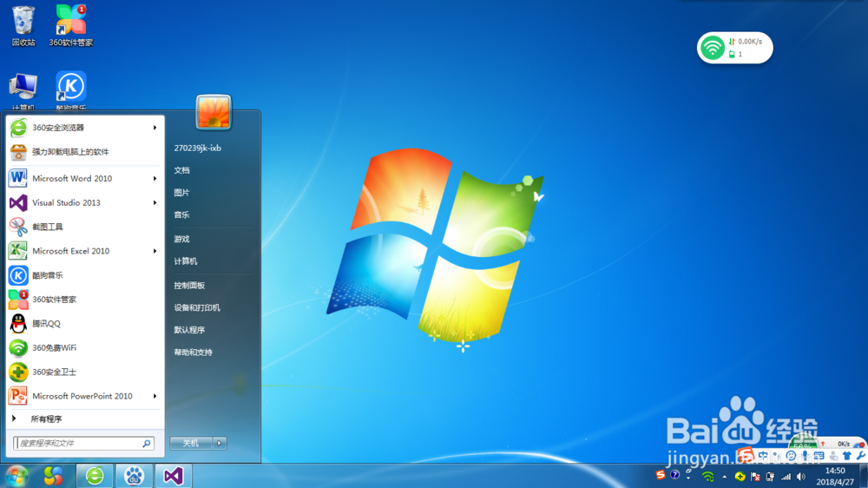The image size is (868, 488).
Task: Click the network signal bars tray icon
Action: click(786, 477)
